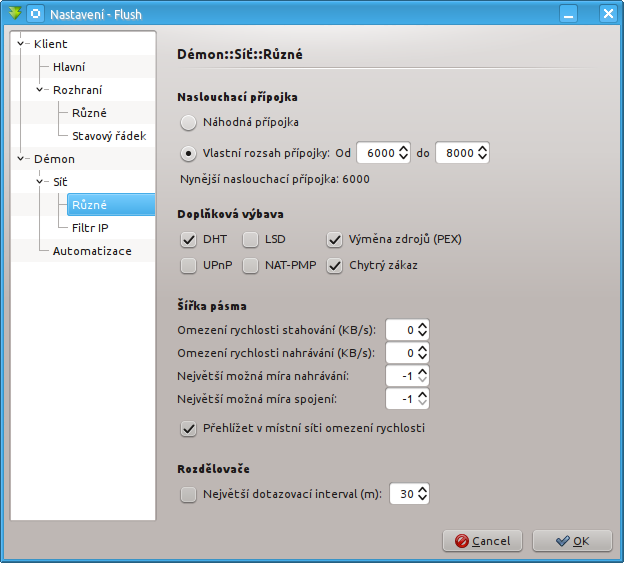Collapse the Rozhraní tree node

(x=40, y=90)
